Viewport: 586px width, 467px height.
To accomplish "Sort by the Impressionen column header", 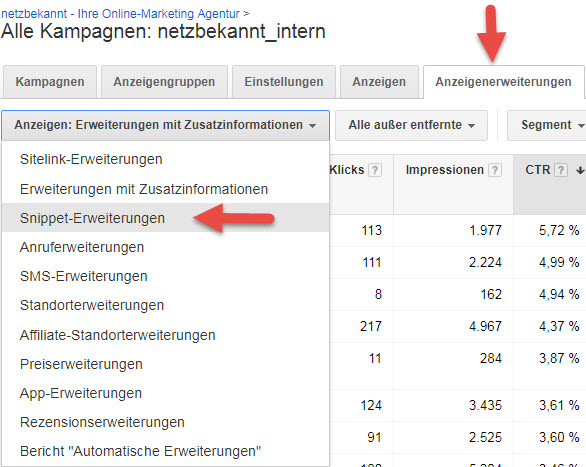I will (445, 170).
